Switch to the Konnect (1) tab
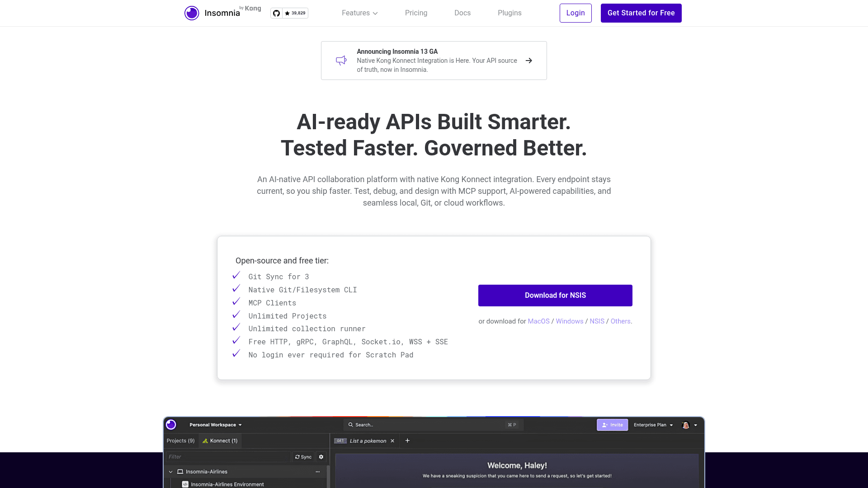The width and height of the screenshot is (868, 488). [220, 441]
